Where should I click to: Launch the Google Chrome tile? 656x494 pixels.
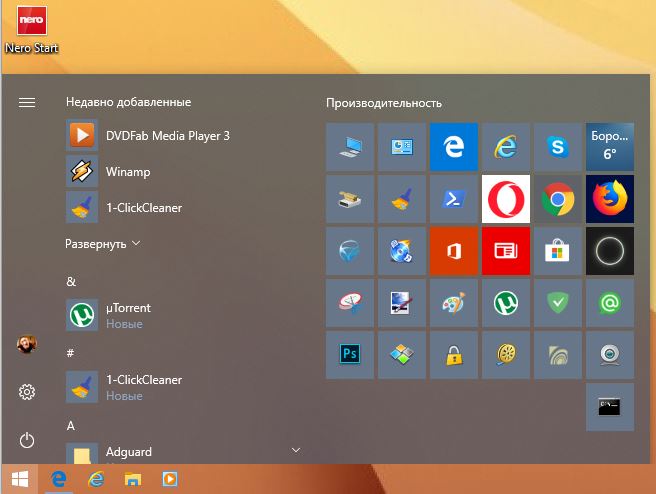tap(557, 199)
